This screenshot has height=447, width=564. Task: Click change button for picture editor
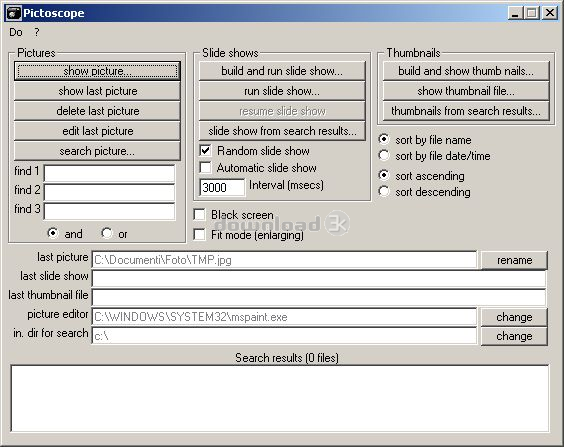pos(514,317)
